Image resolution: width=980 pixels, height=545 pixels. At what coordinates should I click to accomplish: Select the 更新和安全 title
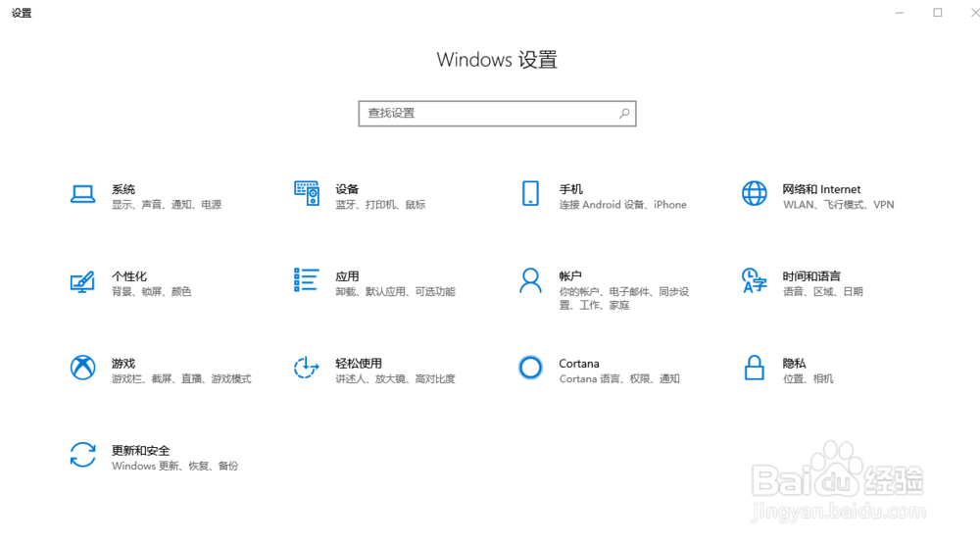click(x=140, y=451)
